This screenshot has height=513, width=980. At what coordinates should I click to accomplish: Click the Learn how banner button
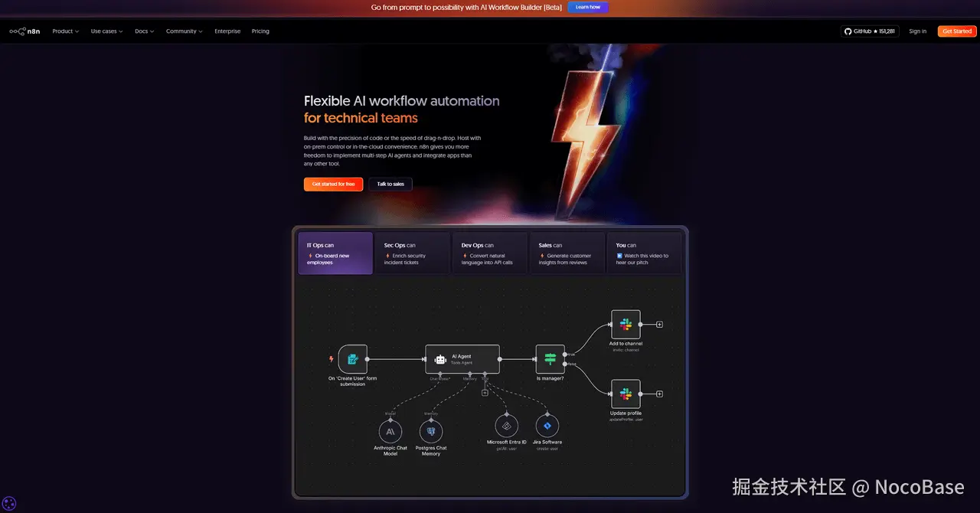tap(588, 7)
